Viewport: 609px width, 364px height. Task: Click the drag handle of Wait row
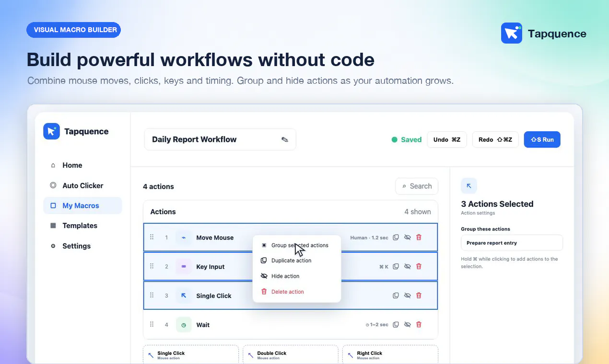(152, 324)
